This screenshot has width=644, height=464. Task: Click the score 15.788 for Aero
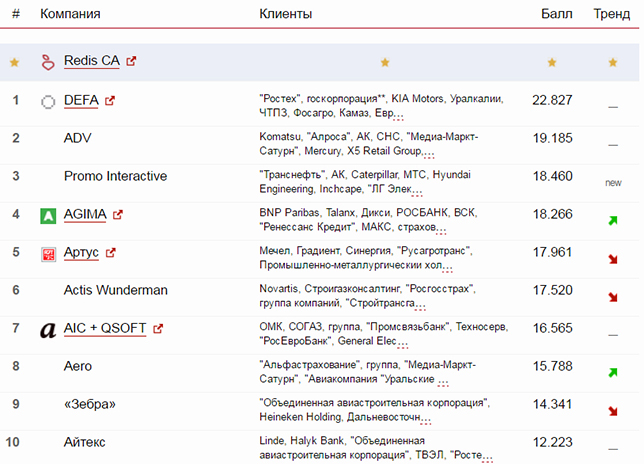pos(552,366)
